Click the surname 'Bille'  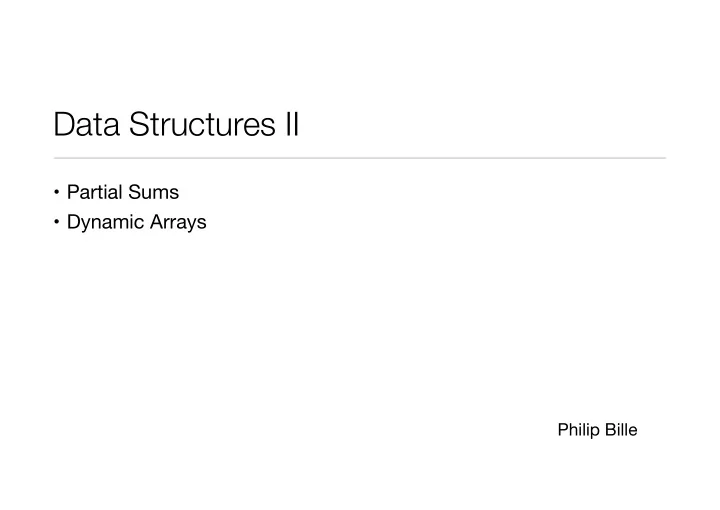click(621, 430)
